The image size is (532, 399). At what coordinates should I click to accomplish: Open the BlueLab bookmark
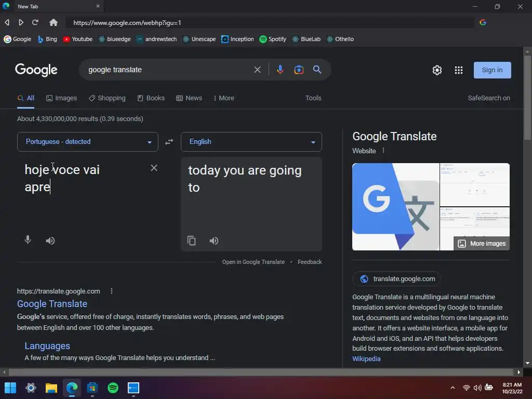307,39
